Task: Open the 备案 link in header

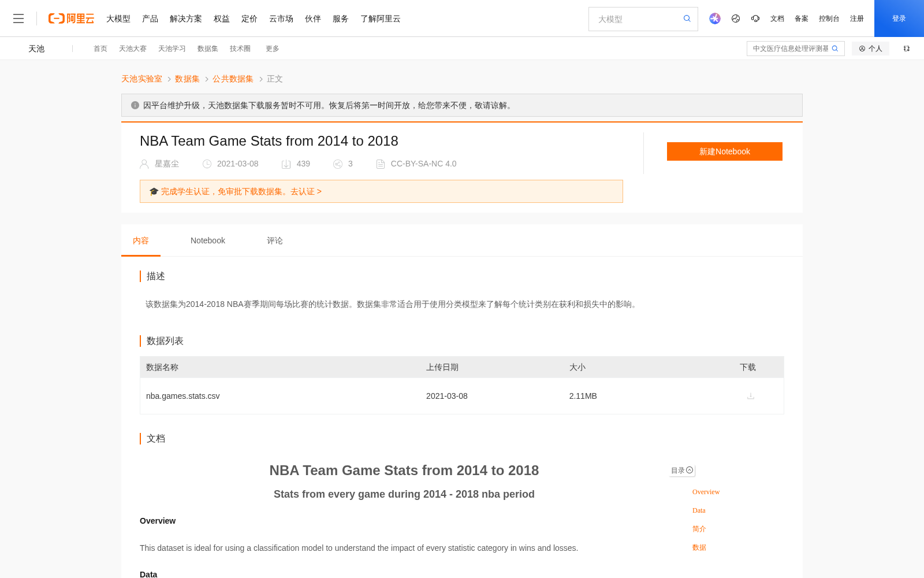Action: [x=802, y=18]
